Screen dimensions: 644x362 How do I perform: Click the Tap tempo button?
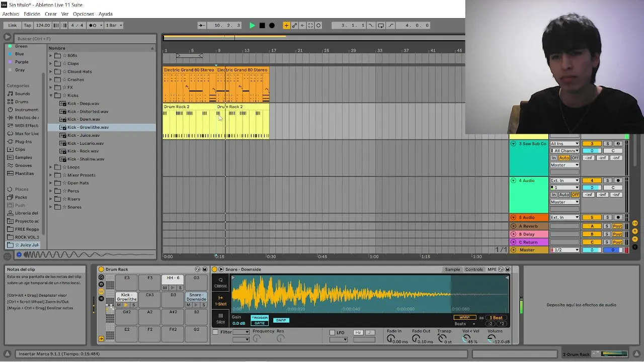(28, 25)
